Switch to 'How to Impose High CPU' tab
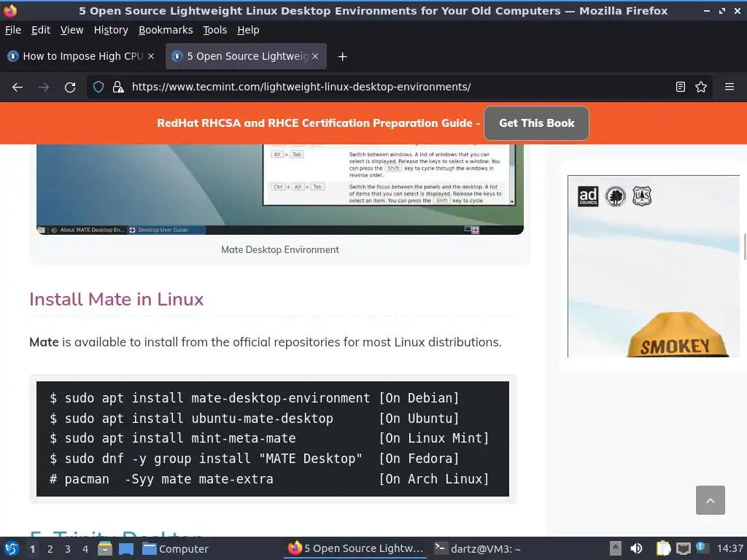The width and height of the screenshot is (747, 560). 81,56
